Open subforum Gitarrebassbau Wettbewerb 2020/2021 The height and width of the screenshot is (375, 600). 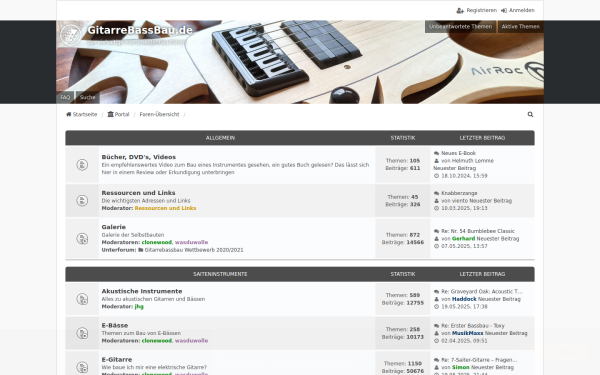(194, 250)
